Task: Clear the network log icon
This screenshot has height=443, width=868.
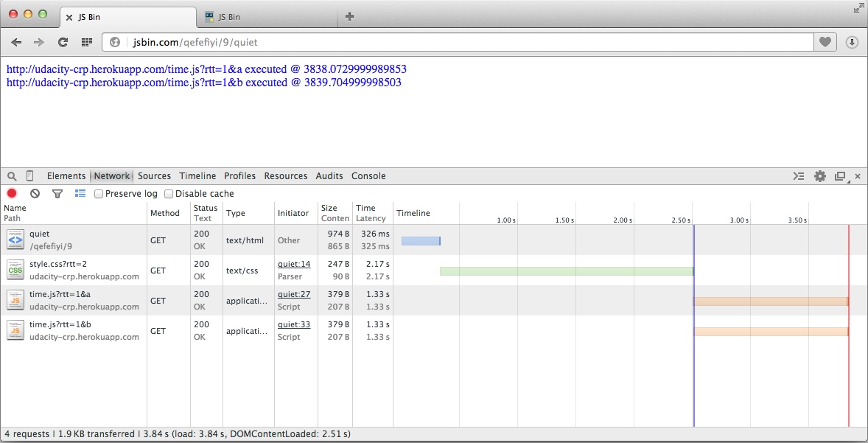Action: coord(35,193)
